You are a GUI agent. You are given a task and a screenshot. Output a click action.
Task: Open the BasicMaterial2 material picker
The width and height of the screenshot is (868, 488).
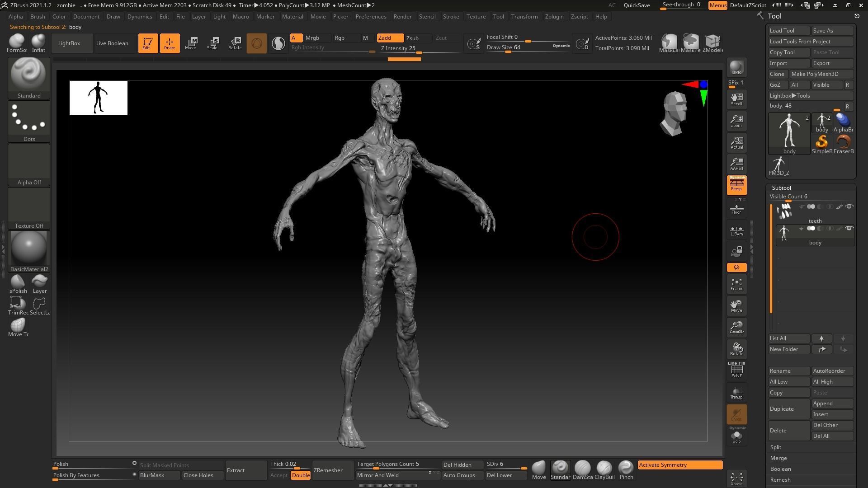tap(29, 251)
